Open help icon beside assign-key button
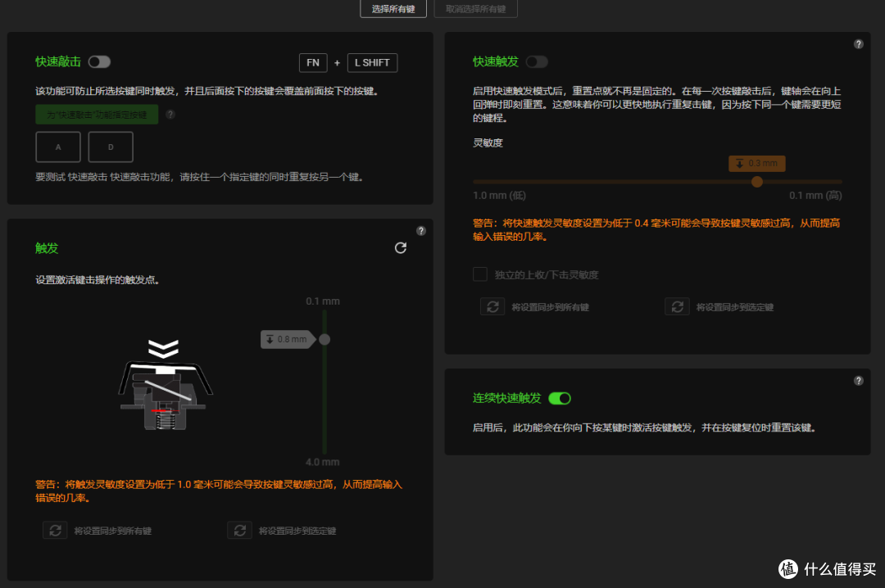This screenshot has width=885, height=588. [x=170, y=115]
